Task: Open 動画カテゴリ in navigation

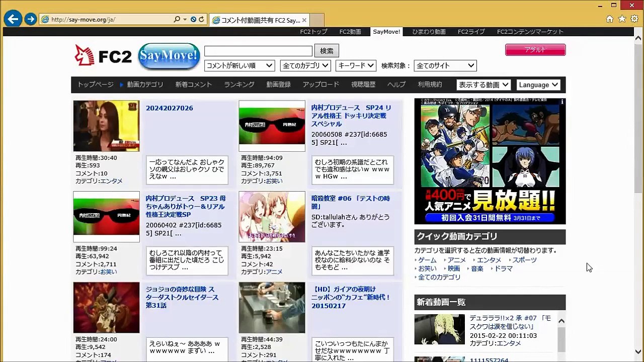Action: tap(145, 84)
